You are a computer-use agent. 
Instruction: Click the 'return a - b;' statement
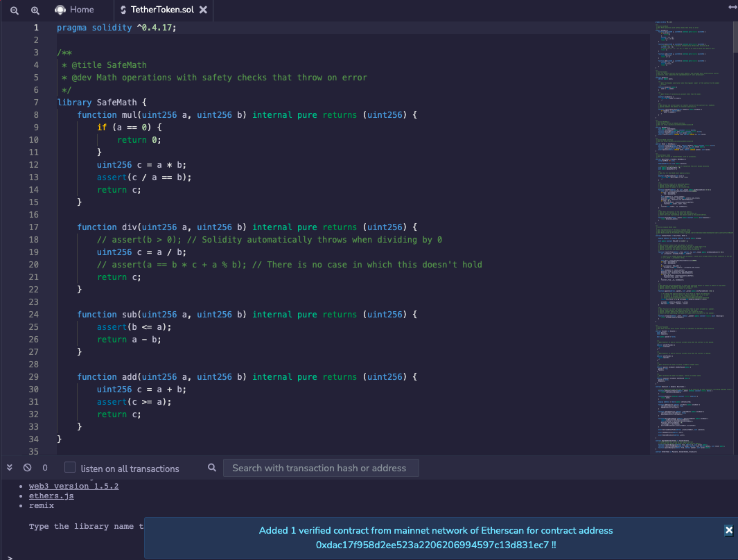click(129, 340)
